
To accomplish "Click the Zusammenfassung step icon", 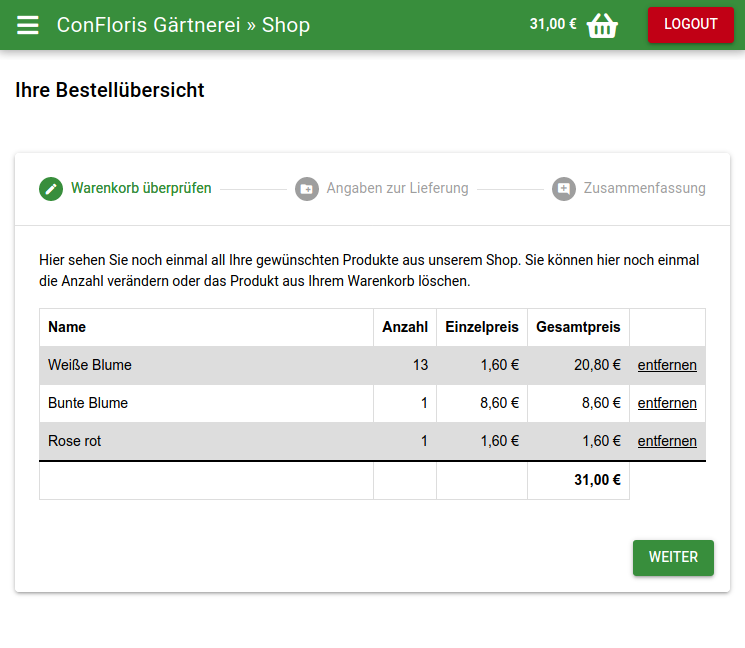I will pos(564,188).
